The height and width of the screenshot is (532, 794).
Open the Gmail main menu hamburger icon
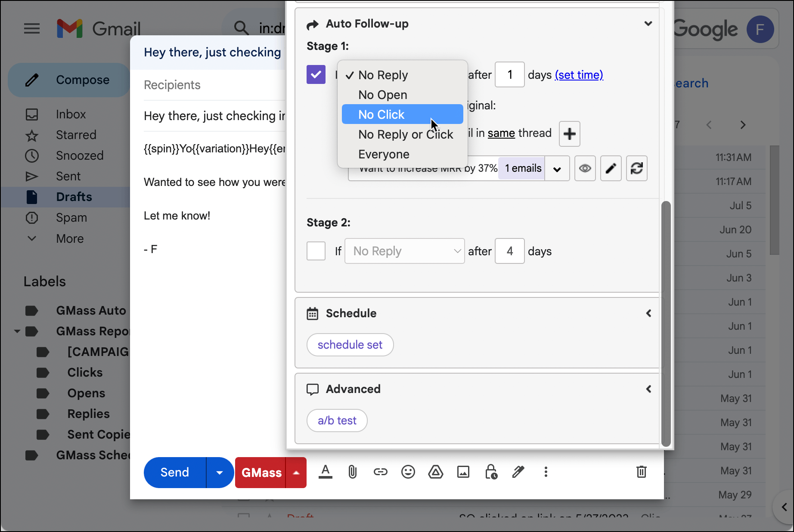click(32, 29)
